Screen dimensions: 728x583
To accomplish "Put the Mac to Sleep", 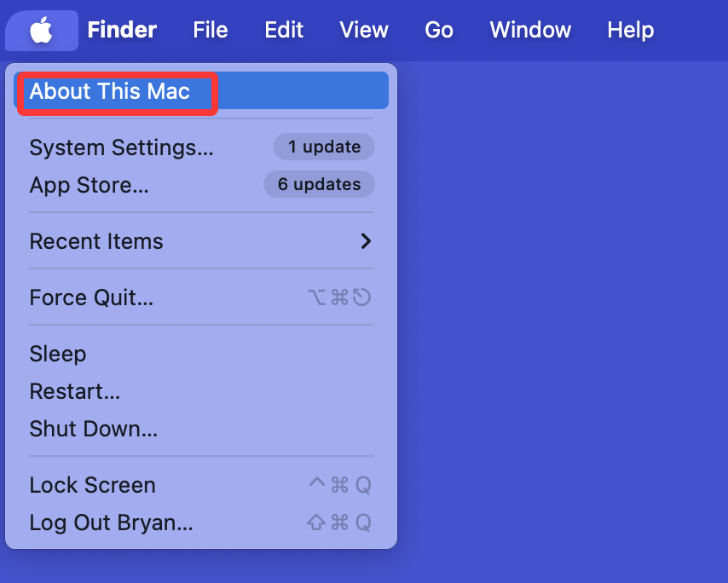I will pos(58,354).
